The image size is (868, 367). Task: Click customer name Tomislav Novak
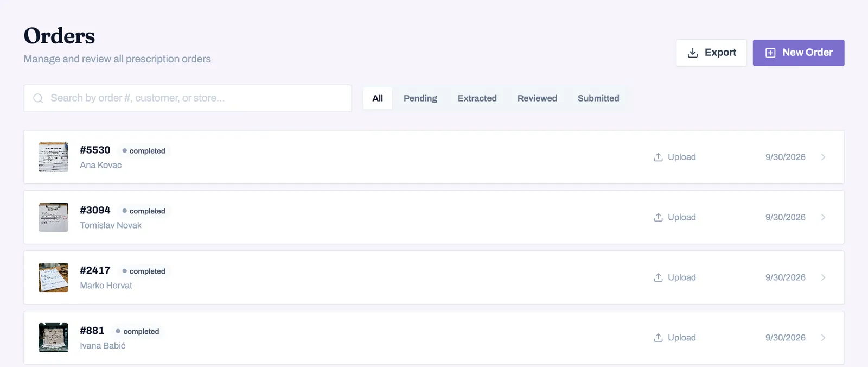tap(111, 225)
